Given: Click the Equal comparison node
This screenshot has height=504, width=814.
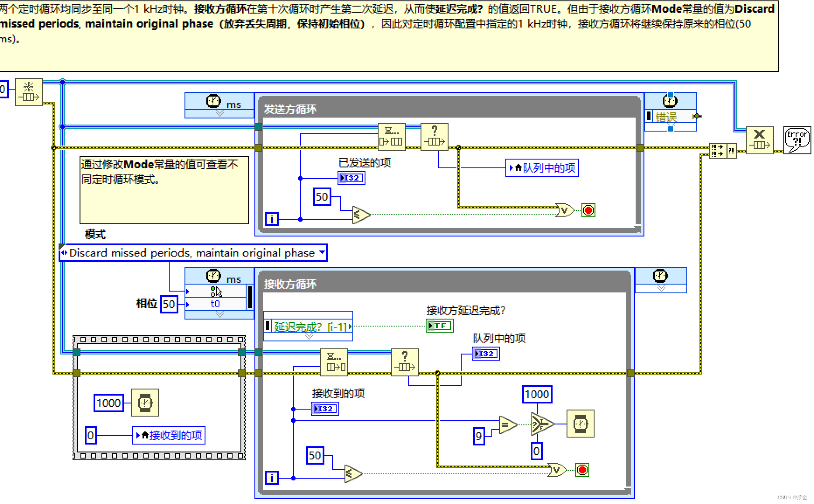Looking at the screenshot, I should click(x=508, y=424).
